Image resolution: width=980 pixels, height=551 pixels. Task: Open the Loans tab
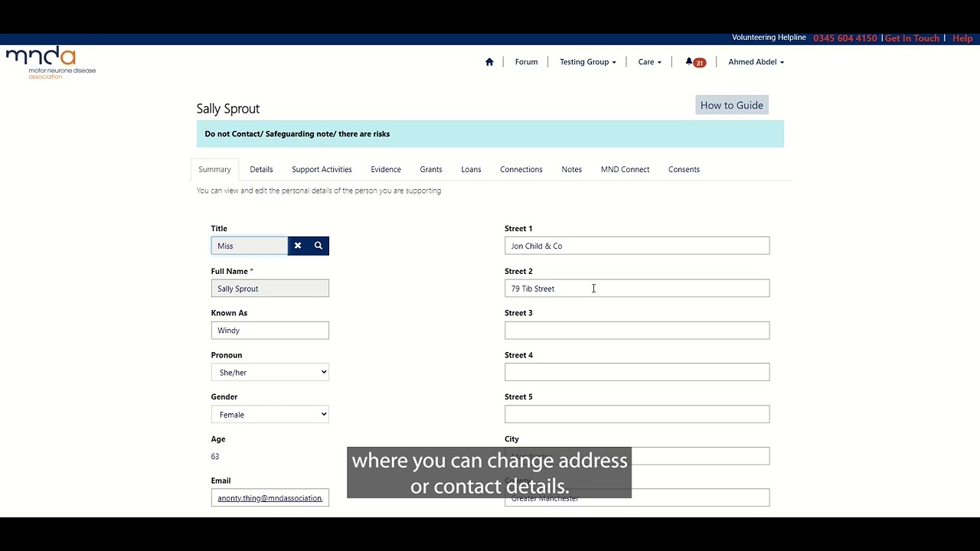pyautogui.click(x=471, y=169)
